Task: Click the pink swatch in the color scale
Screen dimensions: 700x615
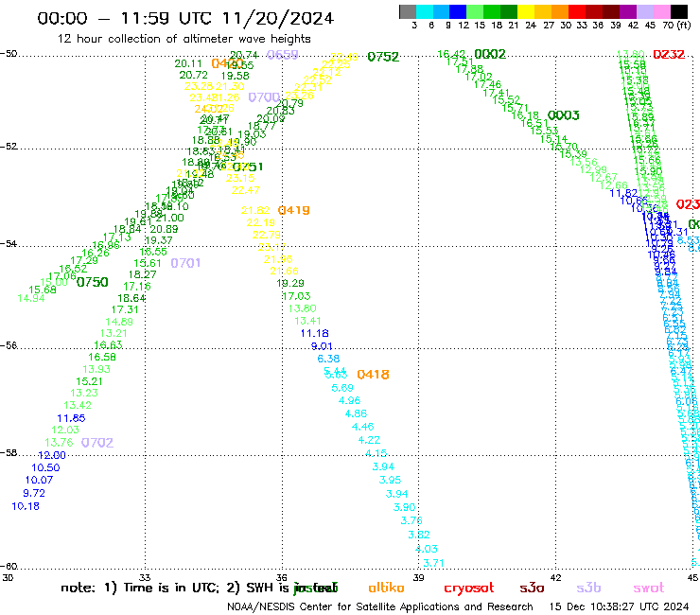Action: [660, 11]
